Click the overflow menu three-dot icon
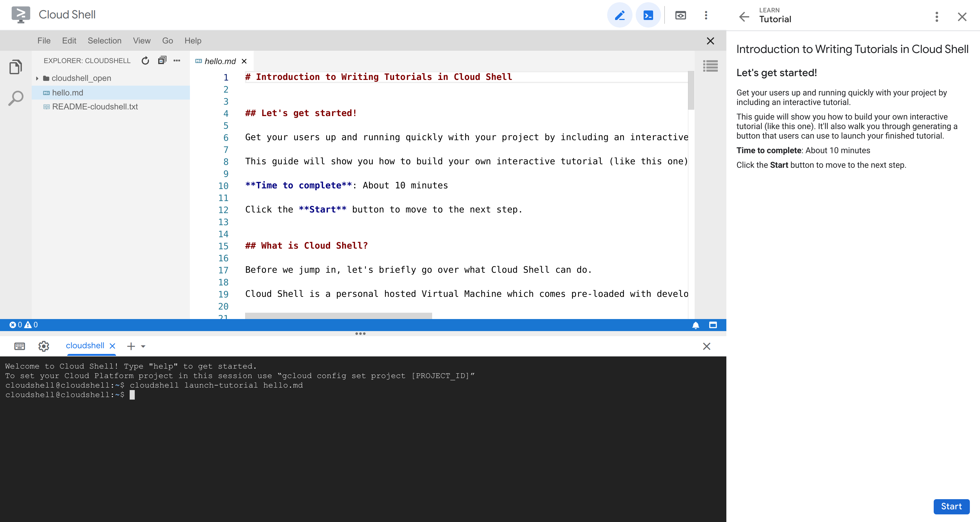980x522 pixels. click(x=706, y=15)
